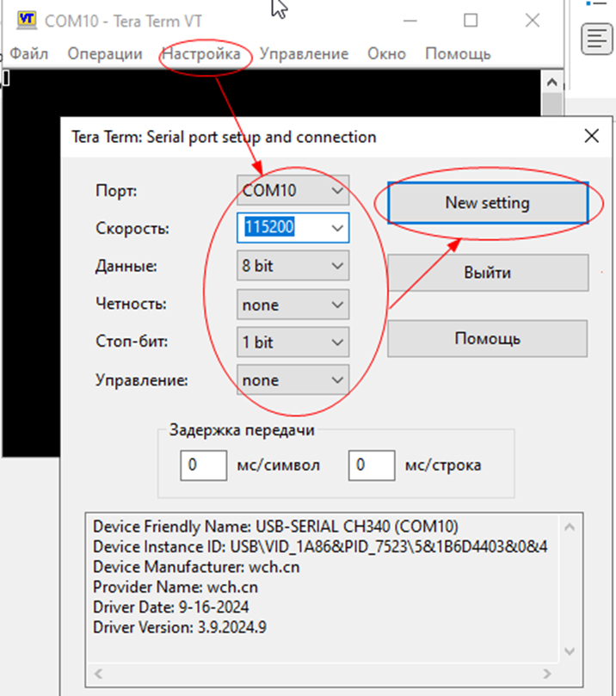The height and width of the screenshot is (696, 616).
Task: Maximize the Tera Term window
Action: [470, 20]
